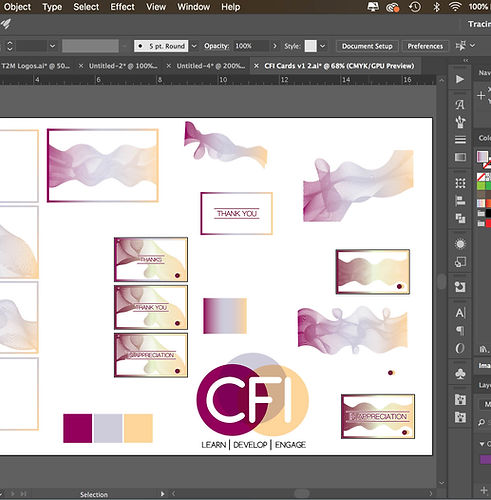Open the Pathfinder panel icon
This screenshot has width=491, height=500.
460,218
